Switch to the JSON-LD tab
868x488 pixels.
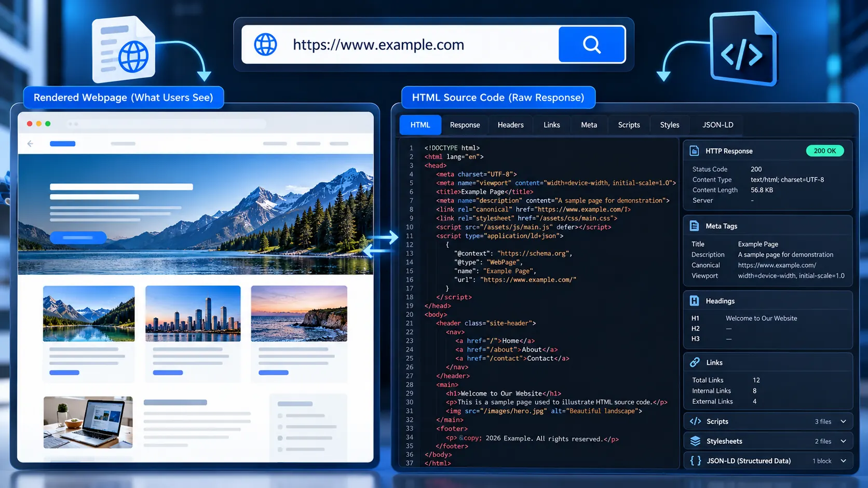(x=718, y=125)
